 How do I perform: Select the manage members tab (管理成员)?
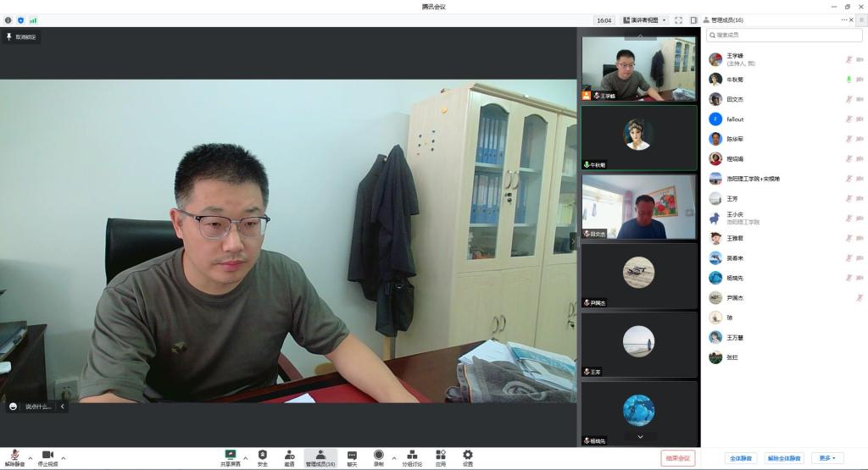coord(320,458)
